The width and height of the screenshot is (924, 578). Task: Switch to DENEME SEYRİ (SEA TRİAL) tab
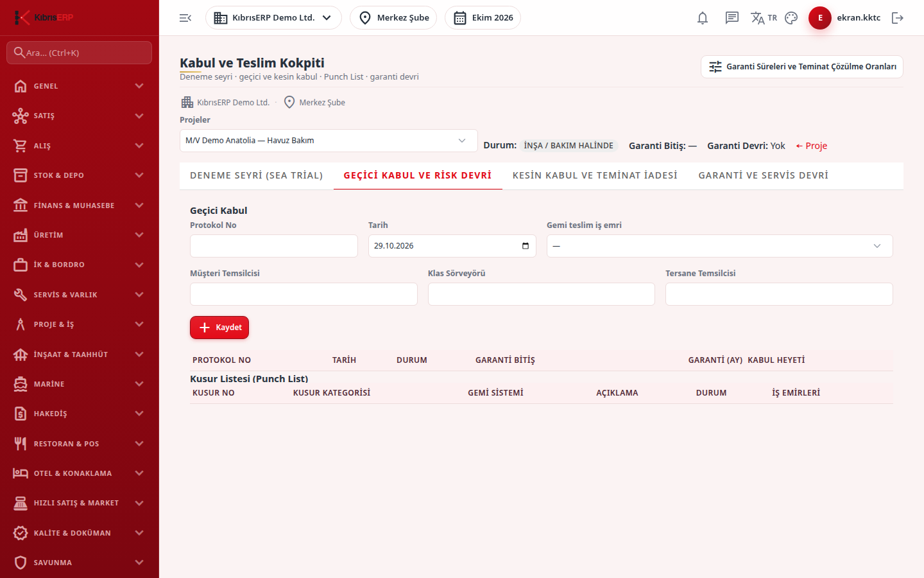pos(257,175)
